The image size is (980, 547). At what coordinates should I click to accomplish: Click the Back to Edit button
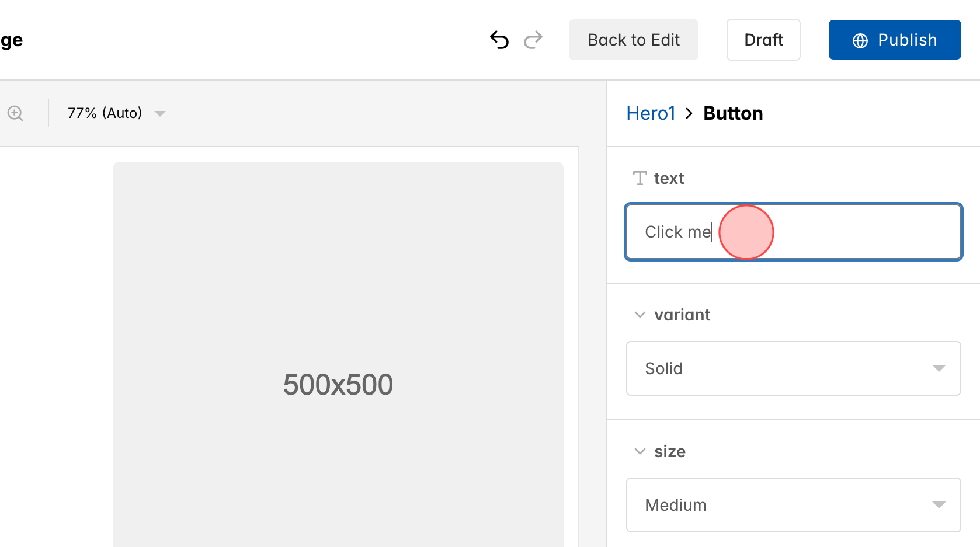coord(633,40)
